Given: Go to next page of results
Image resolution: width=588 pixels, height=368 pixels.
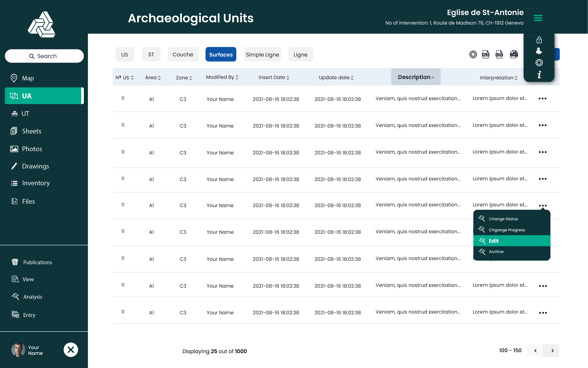Looking at the screenshot, I should (552, 350).
